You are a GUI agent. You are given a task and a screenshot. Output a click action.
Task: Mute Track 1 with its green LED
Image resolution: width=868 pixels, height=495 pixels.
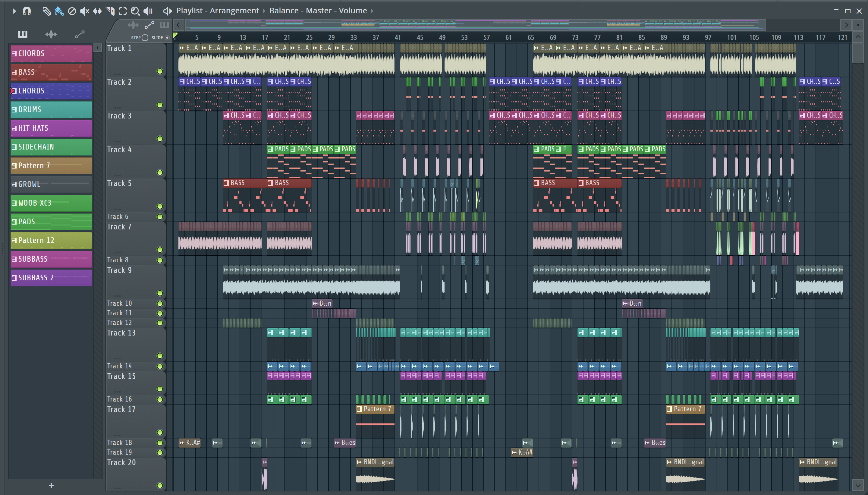pyautogui.click(x=160, y=71)
